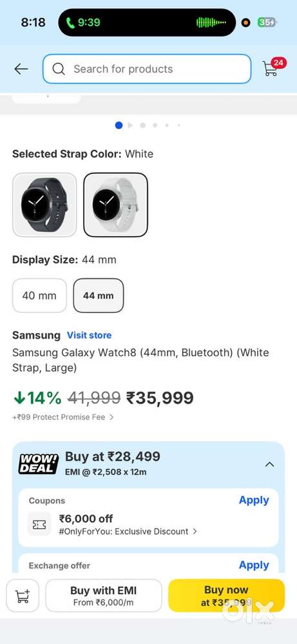Choose the black strap color swatch
Image resolution: width=297 pixels, height=644 pixels.
coord(45,205)
